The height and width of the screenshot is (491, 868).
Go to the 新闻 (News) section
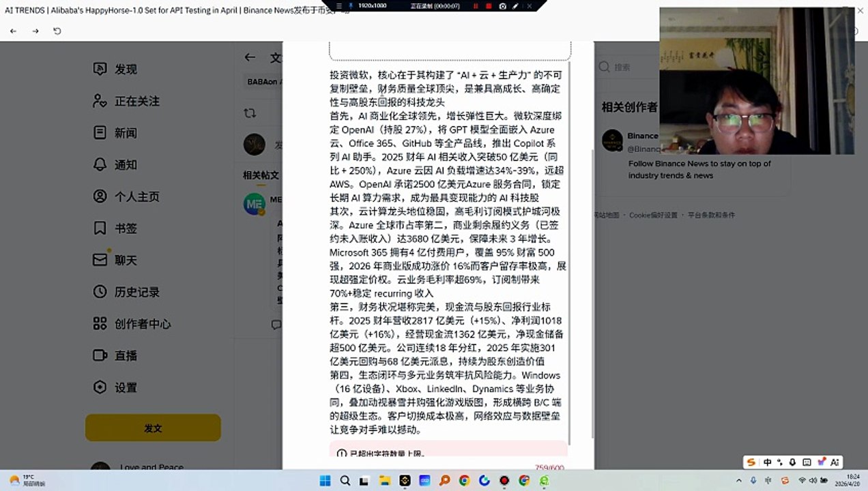pos(115,132)
